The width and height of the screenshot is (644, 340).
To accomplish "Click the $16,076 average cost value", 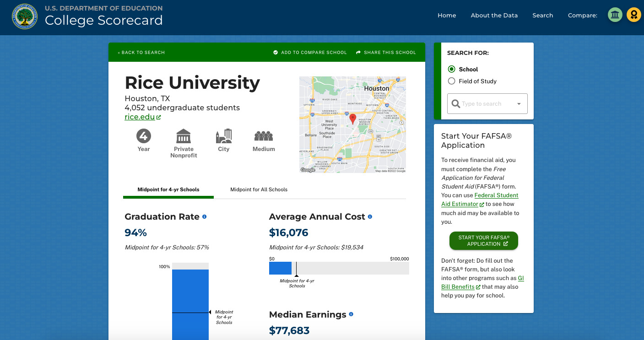I will click(289, 232).
